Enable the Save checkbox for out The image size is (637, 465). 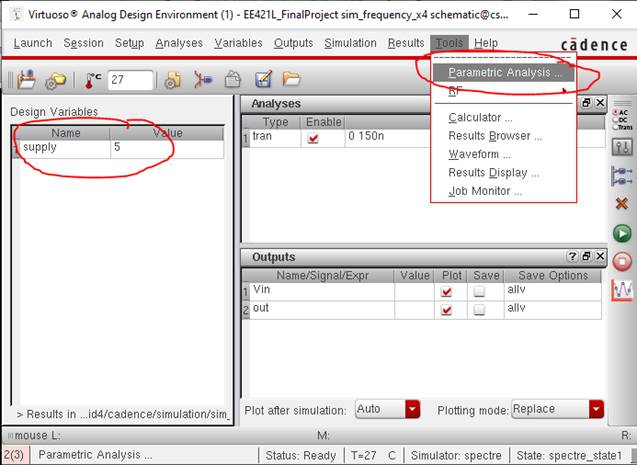tap(480, 310)
